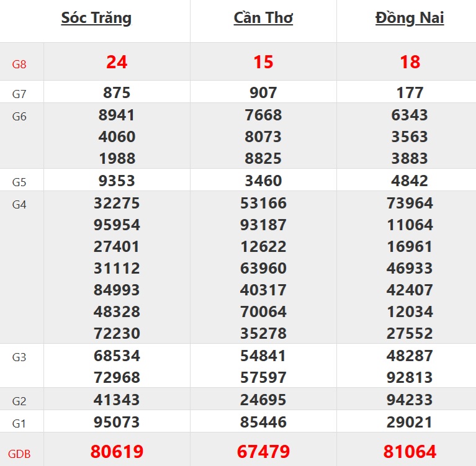Click Cần Thơ special prize 67479
Screen dimensions: 476x466
pyautogui.click(x=263, y=452)
